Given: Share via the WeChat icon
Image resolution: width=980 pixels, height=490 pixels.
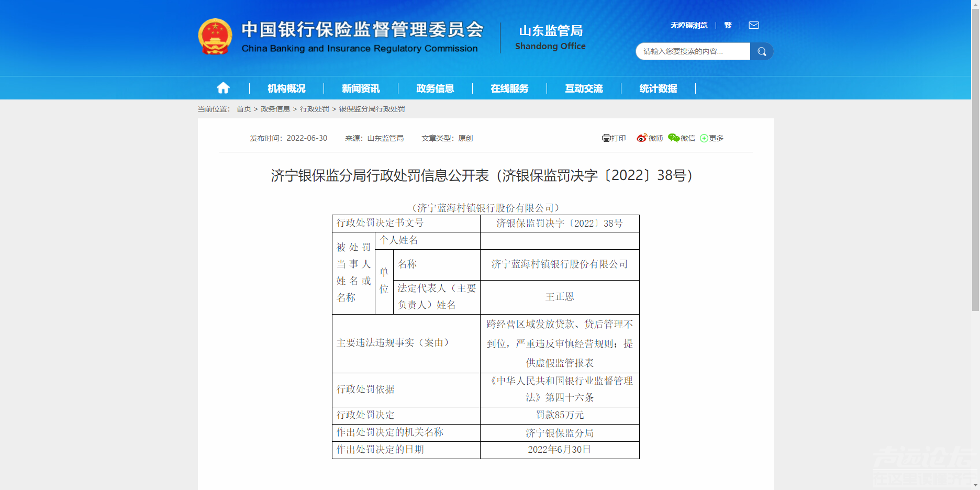Looking at the screenshot, I should click(674, 138).
